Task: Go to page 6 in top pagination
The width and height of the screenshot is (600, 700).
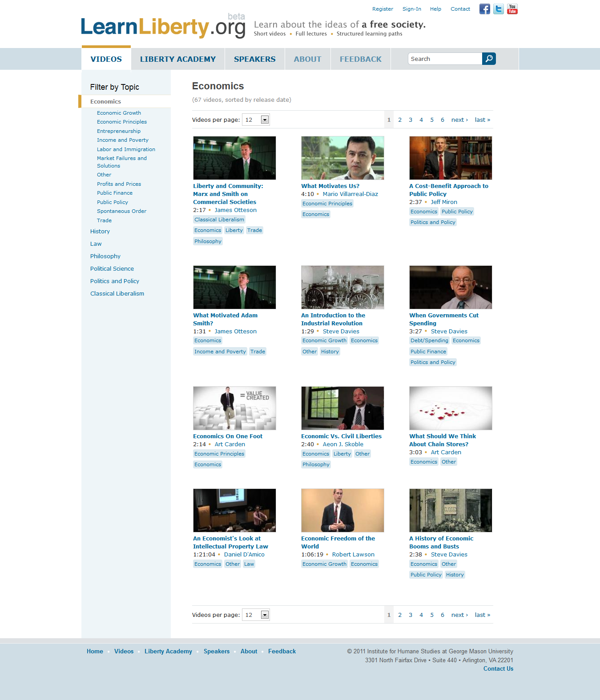Action: point(443,120)
